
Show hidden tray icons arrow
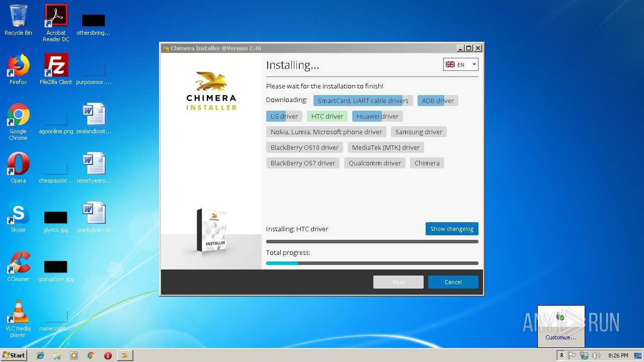(x=561, y=355)
